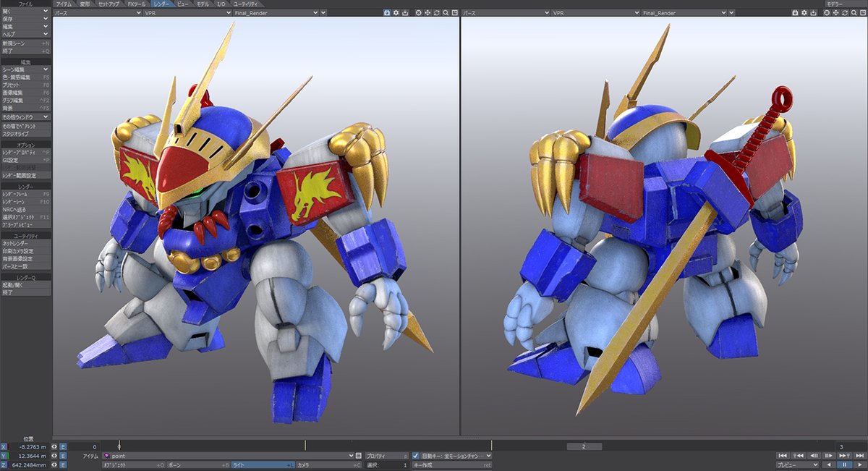Viewport: 868px width, 471px height.
Task: Select the rotate view icon in left viewport
Action: coord(437,13)
